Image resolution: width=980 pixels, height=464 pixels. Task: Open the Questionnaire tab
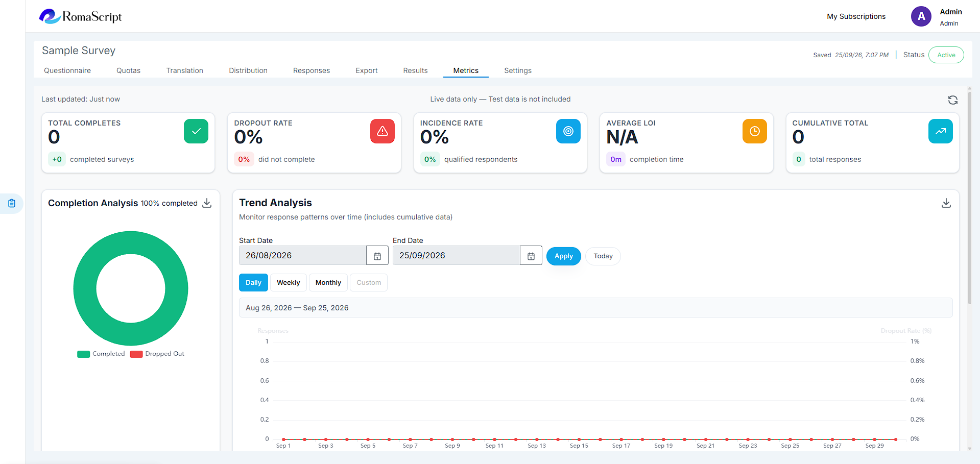click(x=67, y=70)
